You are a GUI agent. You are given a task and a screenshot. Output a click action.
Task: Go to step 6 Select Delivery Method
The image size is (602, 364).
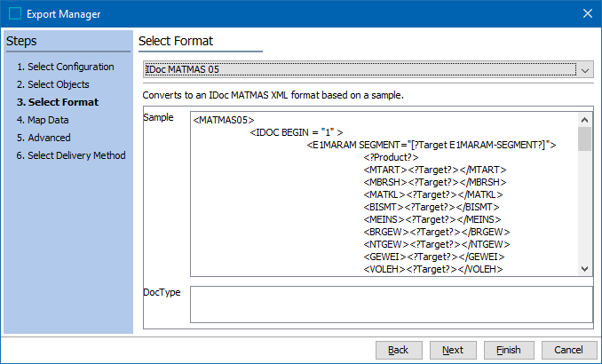click(x=70, y=156)
